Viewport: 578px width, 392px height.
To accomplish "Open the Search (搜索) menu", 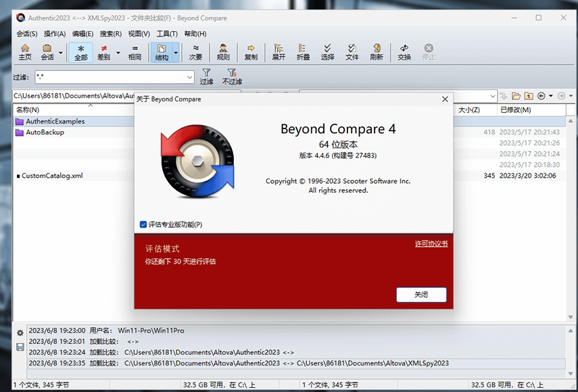I will click(111, 34).
